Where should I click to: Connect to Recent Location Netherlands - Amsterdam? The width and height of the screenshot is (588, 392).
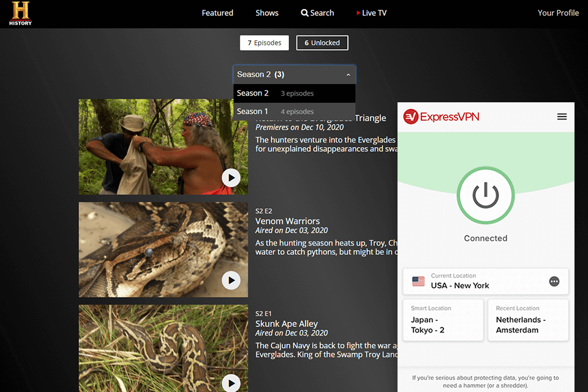click(x=528, y=320)
